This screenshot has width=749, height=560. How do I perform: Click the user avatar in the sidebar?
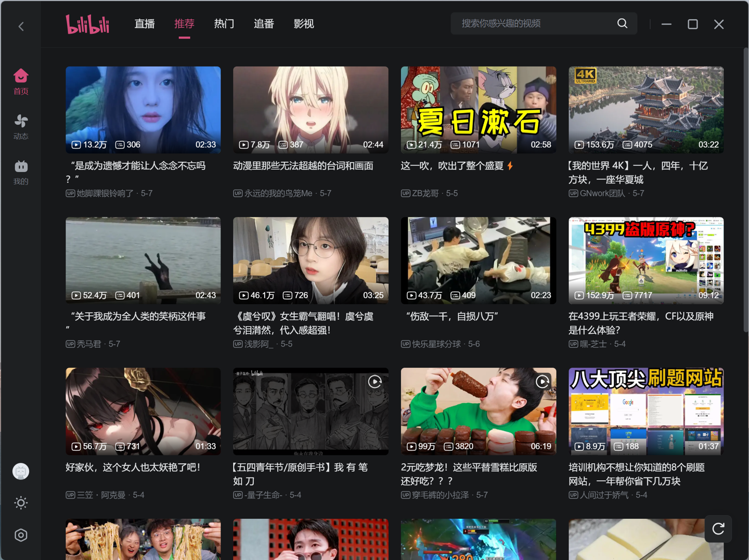[x=21, y=472]
